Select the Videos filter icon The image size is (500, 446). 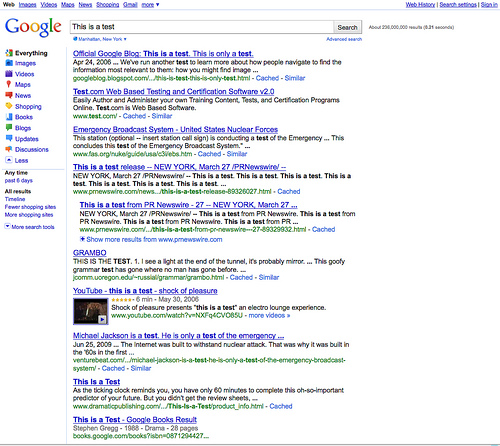point(9,74)
